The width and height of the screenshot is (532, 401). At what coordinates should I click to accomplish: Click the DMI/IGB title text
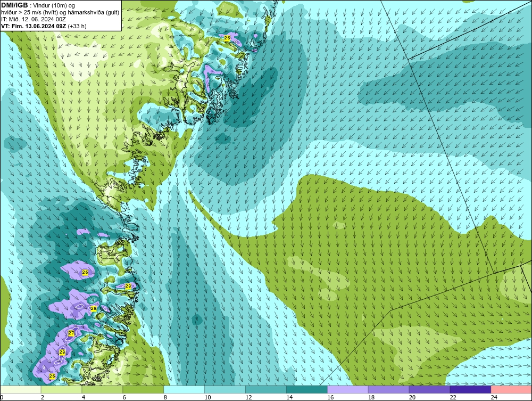point(14,5)
